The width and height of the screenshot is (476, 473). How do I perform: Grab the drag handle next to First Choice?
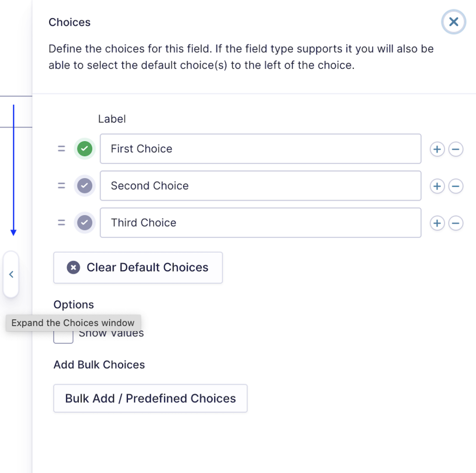[x=61, y=148]
